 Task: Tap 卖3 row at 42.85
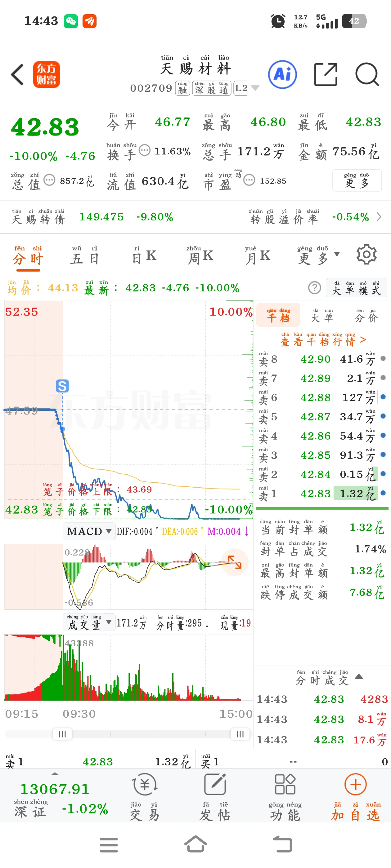[322, 454]
